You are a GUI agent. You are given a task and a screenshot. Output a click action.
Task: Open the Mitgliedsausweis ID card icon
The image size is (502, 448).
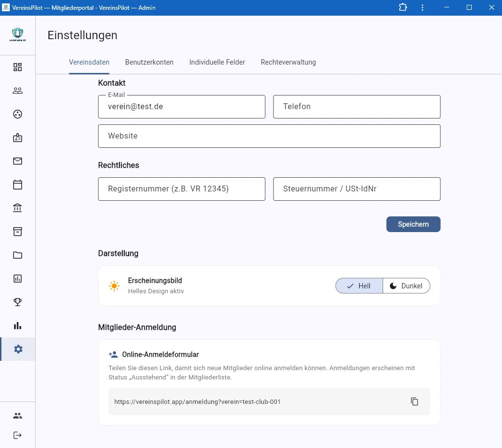(18, 138)
